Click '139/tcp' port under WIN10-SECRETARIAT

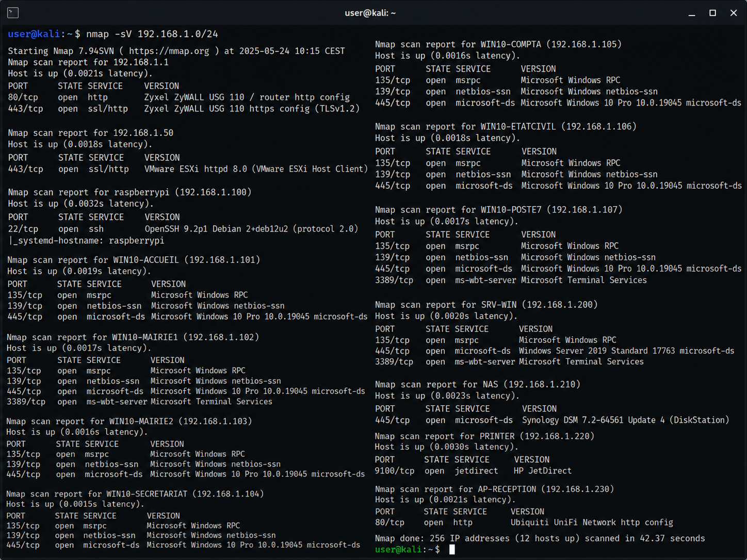[23, 535]
